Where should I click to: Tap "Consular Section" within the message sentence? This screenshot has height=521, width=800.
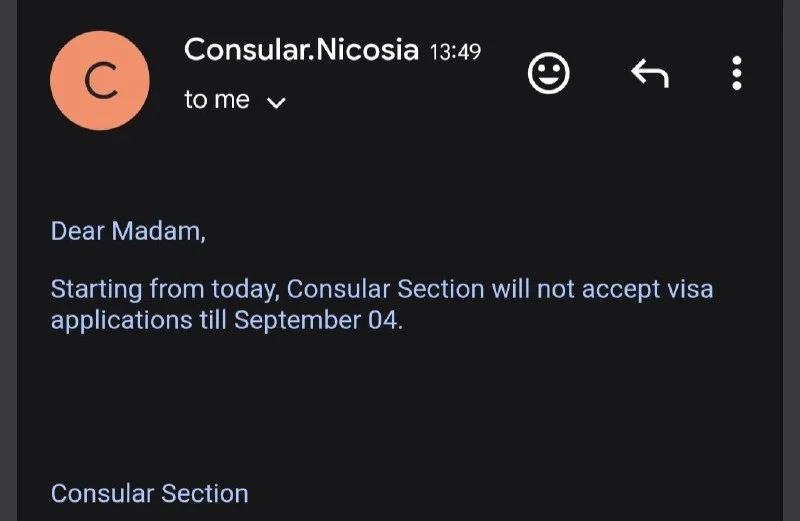click(x=385, y=289)
